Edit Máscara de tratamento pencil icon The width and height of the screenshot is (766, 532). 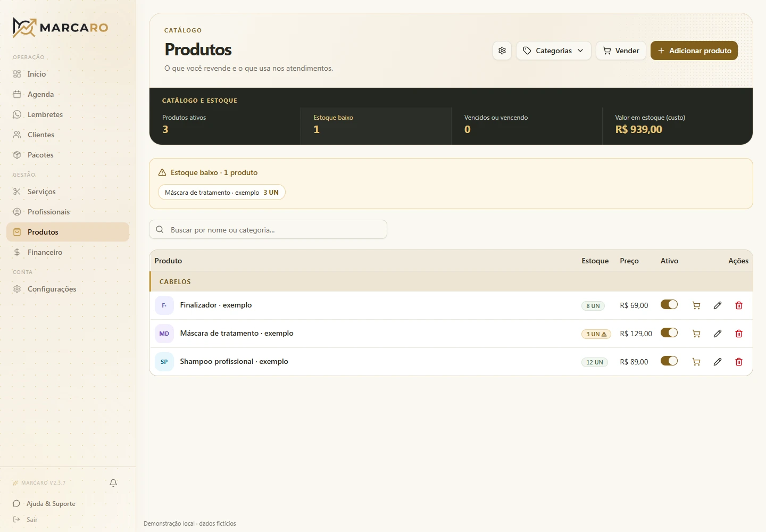click(718, 334)
